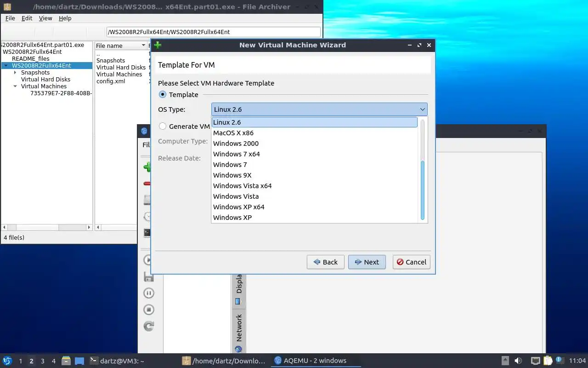
Task: Click the File Archiver window title icon
Action: point(7,7)
